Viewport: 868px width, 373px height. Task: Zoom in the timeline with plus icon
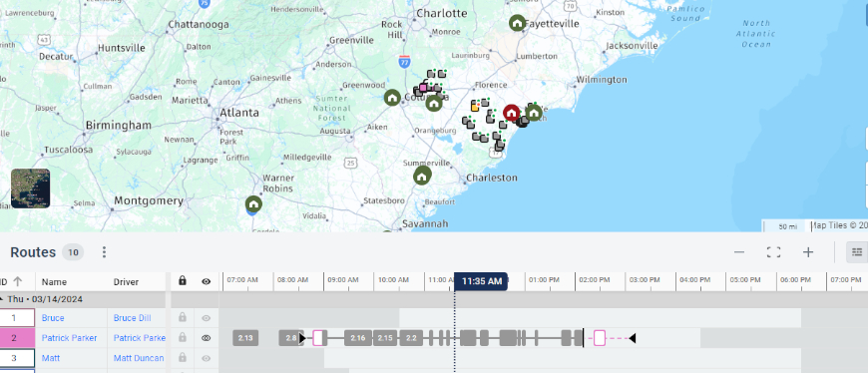pyautogui.click(x=808, y=252)
